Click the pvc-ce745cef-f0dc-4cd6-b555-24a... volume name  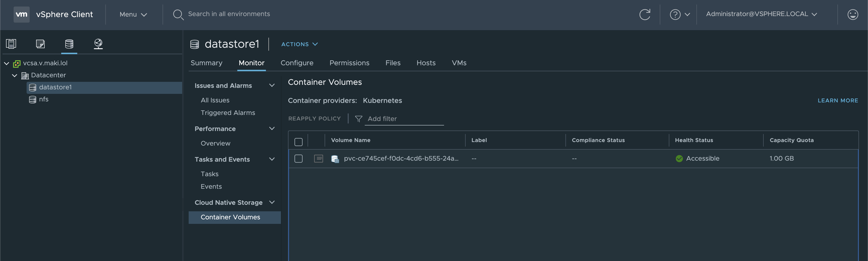point(401,159)
